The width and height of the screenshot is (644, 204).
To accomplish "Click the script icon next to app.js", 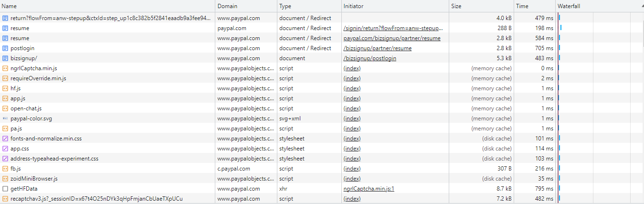I will (x=5, y=98).
